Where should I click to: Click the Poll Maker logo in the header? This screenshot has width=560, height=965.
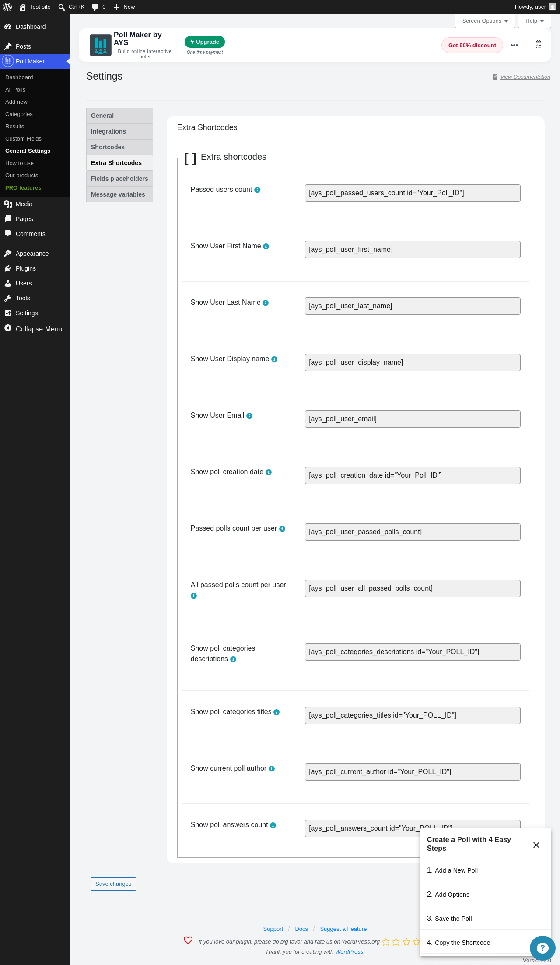click(101, 45)
